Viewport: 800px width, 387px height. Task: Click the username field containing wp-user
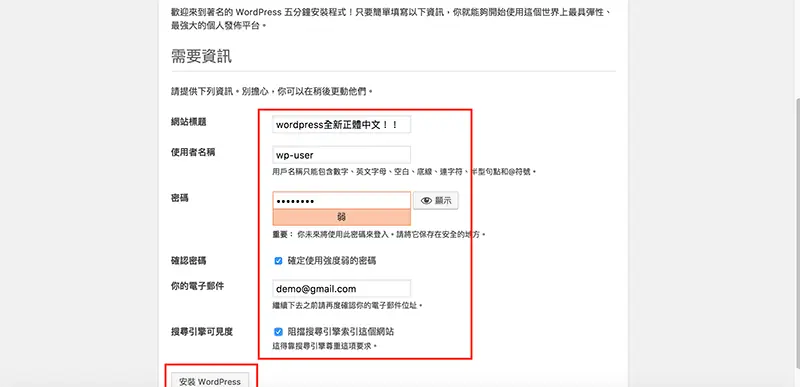click(x=341, y=155)
